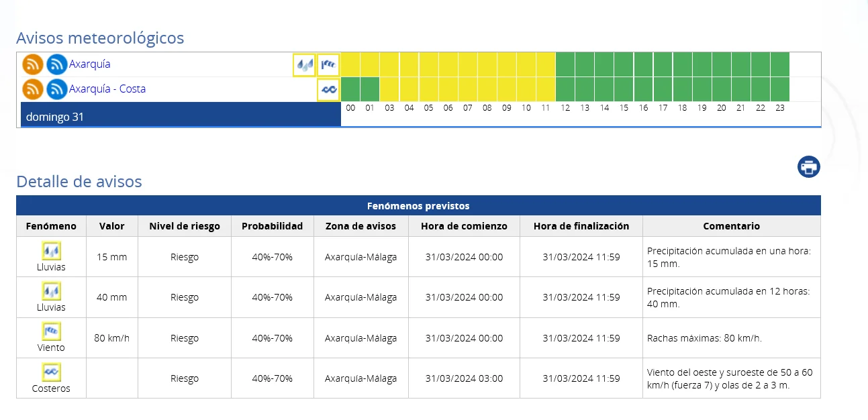Click the 'Zona de avisos' column header

point(361,226)
